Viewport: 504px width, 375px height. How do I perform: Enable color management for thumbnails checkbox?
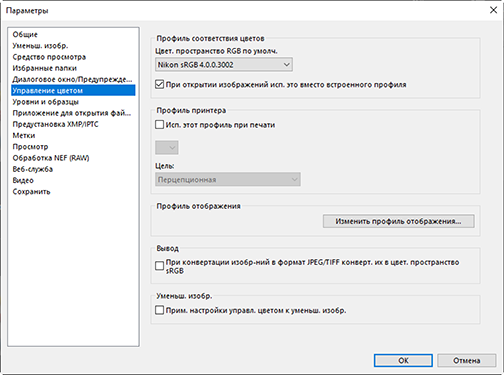[x=160, y=310]
